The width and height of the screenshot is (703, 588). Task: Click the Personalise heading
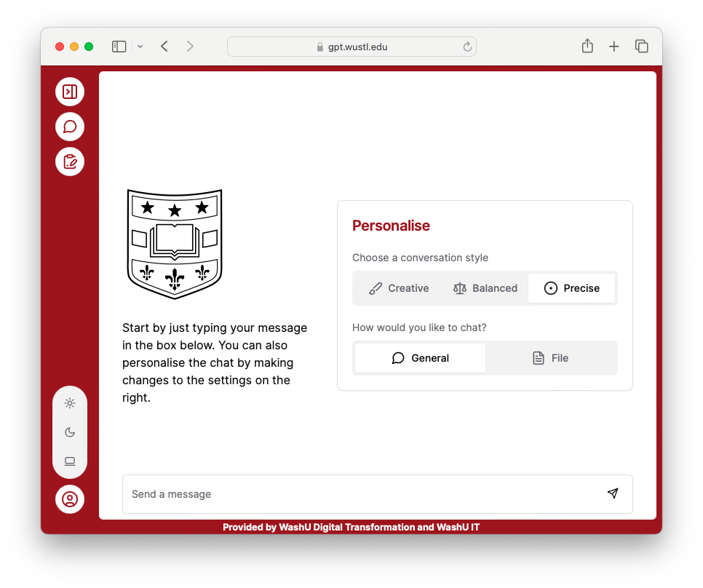(391, 226)
